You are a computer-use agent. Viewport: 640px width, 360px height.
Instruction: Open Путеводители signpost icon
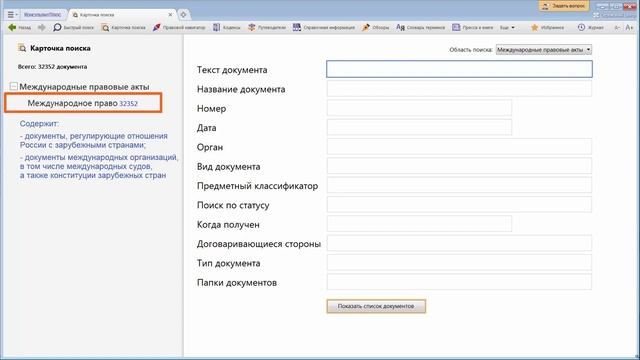coord(251,27)
